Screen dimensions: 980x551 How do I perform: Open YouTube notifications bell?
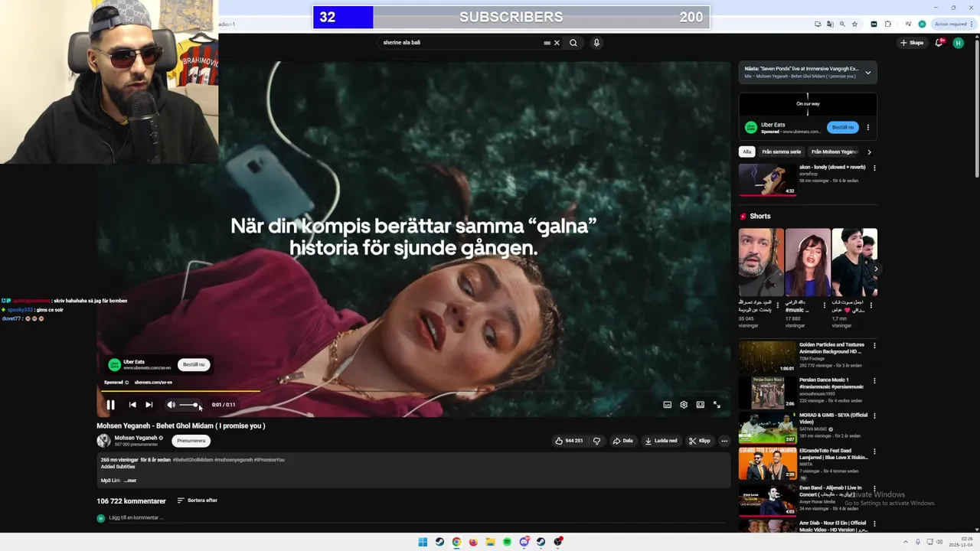click(x=939, y=43)
